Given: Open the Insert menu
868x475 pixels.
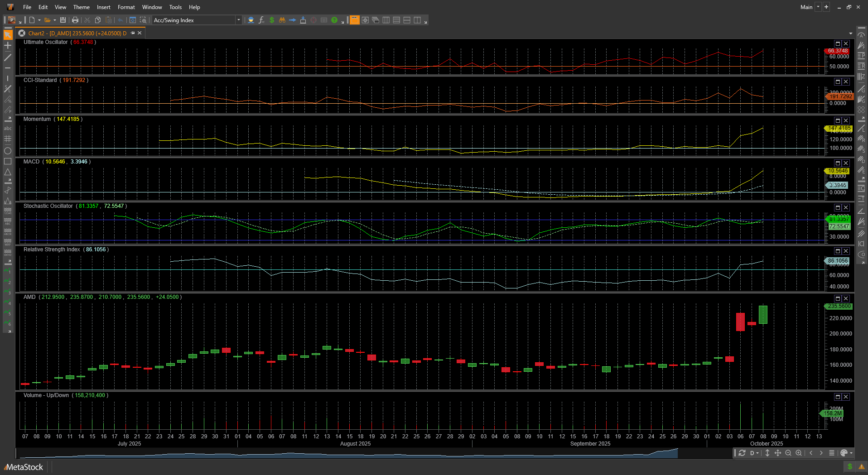Looking at the screenshot, I should [x=103, y=7].
